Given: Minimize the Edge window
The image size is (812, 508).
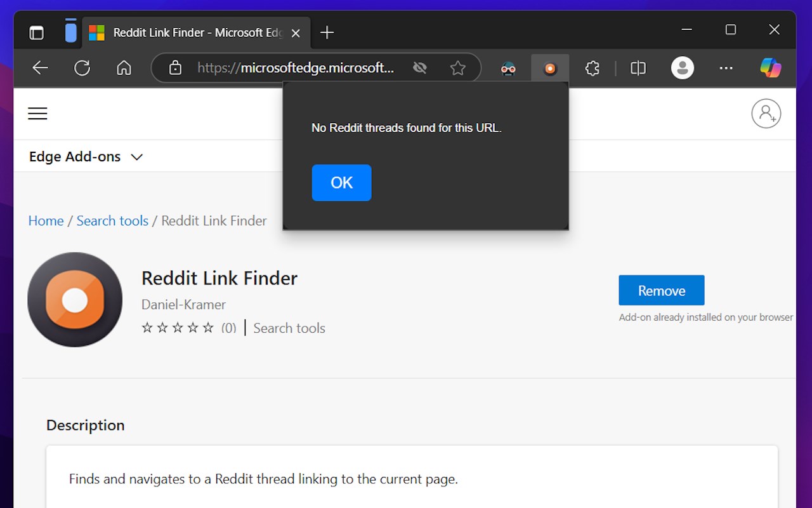Looking at the screenshot, I should (687, 29).
